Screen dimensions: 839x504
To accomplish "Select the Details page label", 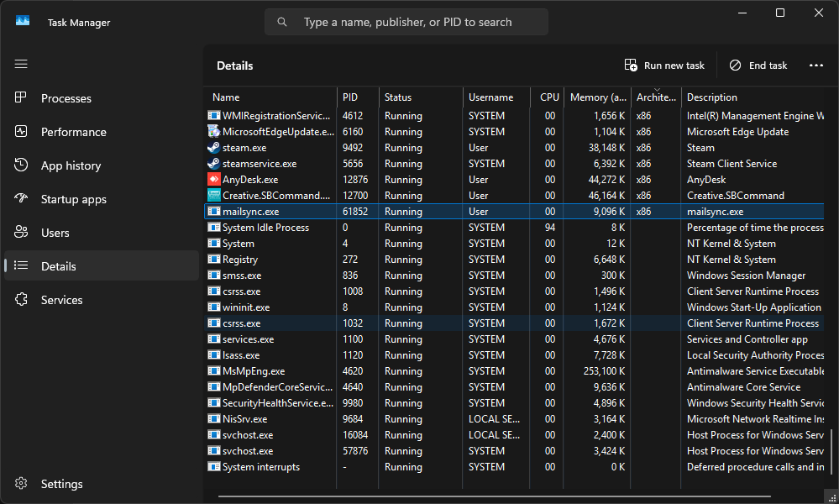I will coord(58,266).
